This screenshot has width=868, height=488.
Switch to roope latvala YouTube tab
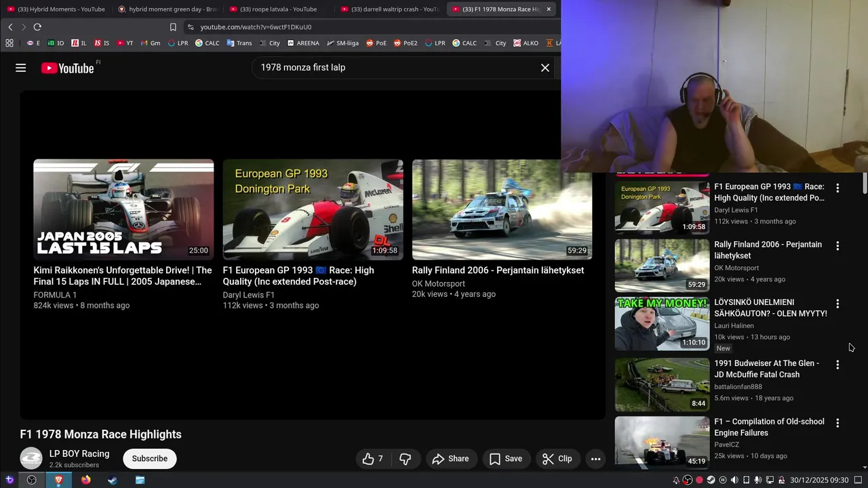(278, 9)
